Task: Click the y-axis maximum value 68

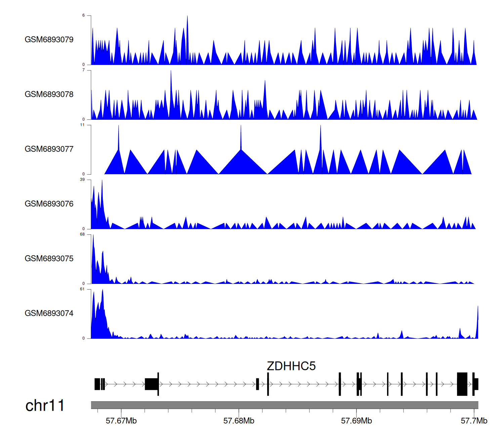Action: click(82, 234)
